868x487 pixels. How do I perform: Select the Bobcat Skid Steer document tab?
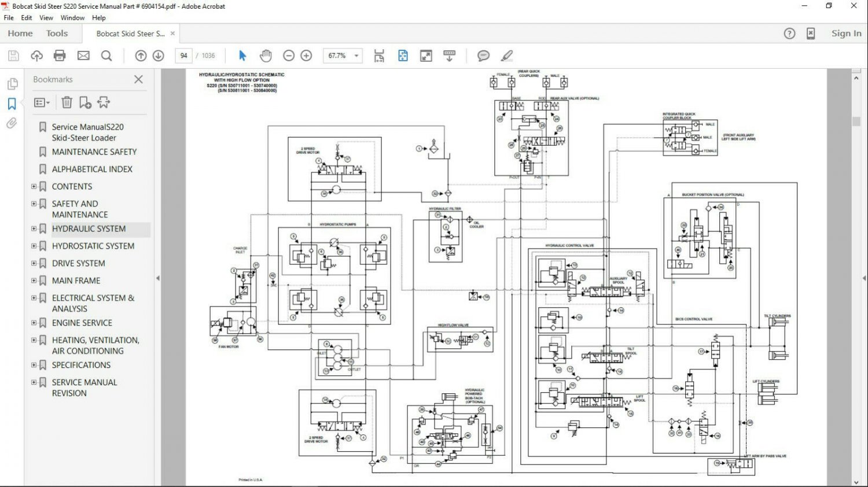130,34
